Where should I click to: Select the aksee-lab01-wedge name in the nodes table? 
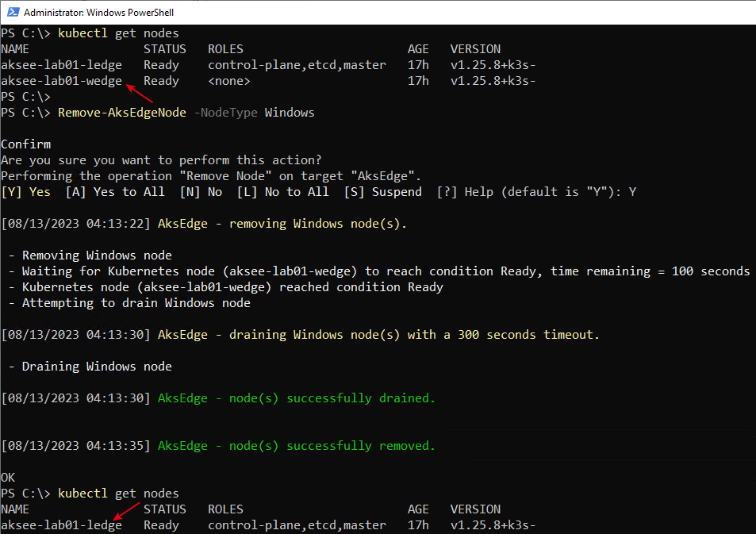pyautogui.click(x=62, y=81)
